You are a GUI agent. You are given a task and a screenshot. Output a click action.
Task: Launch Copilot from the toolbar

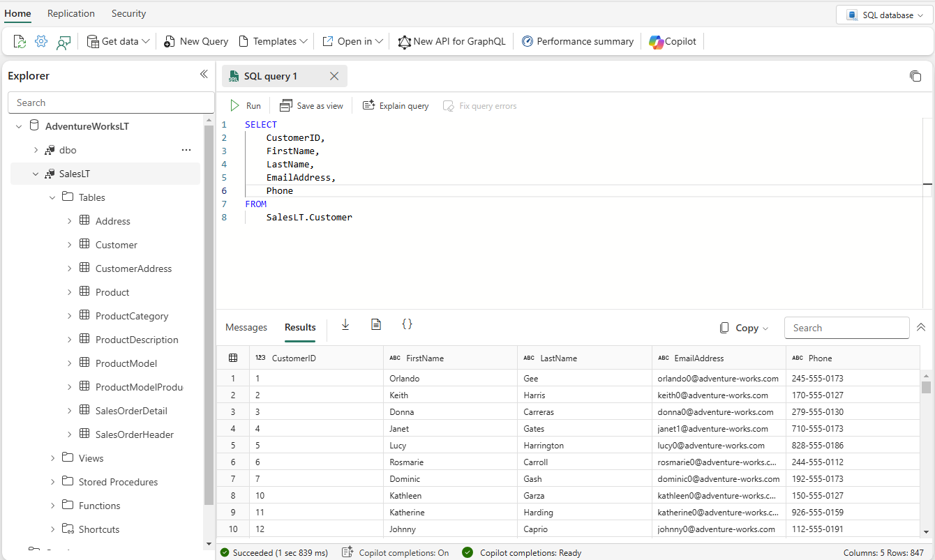[673, 42]
